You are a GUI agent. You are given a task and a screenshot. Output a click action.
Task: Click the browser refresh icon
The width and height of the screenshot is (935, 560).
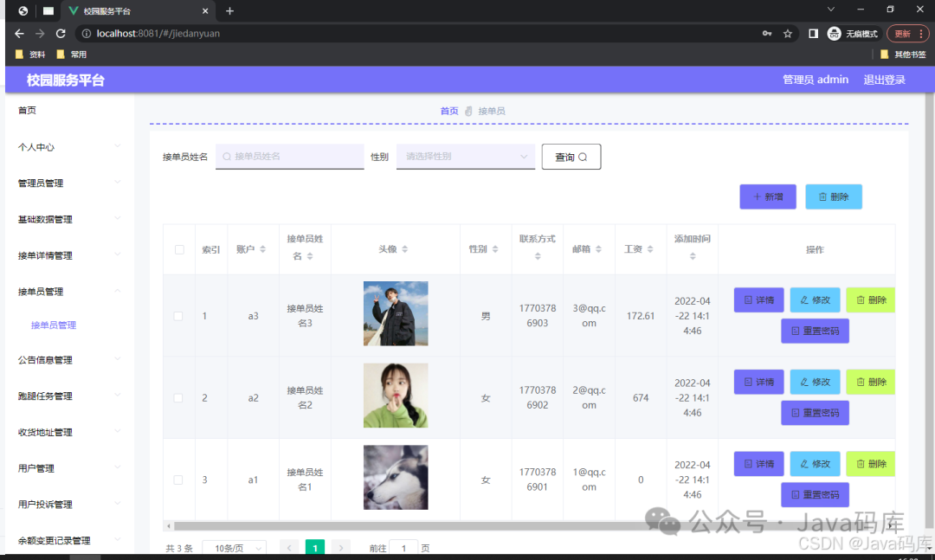coord(60,33)
